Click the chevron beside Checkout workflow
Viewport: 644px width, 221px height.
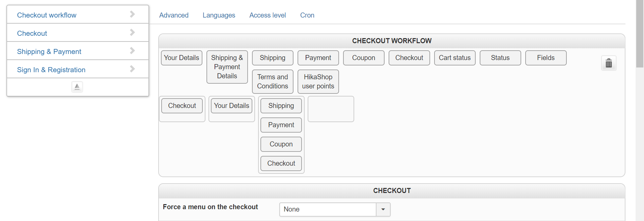[132, 14]
